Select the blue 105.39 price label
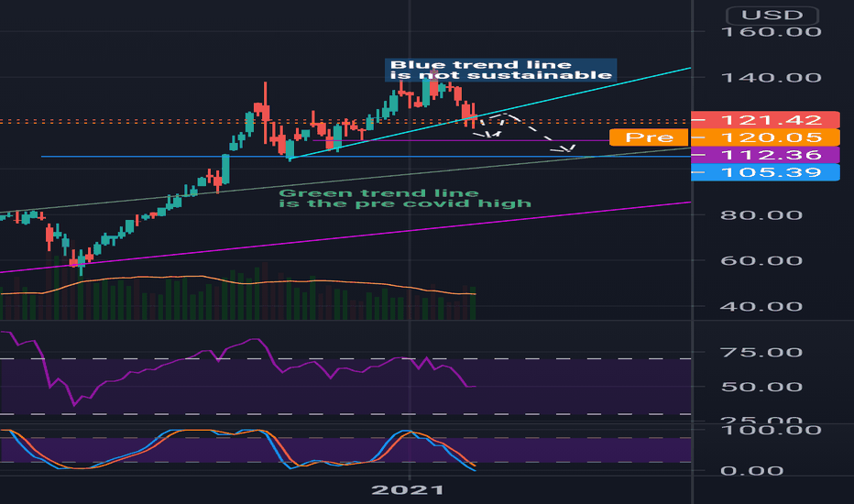The width and height of the screenshot is (854, 504). pos(765,172)
